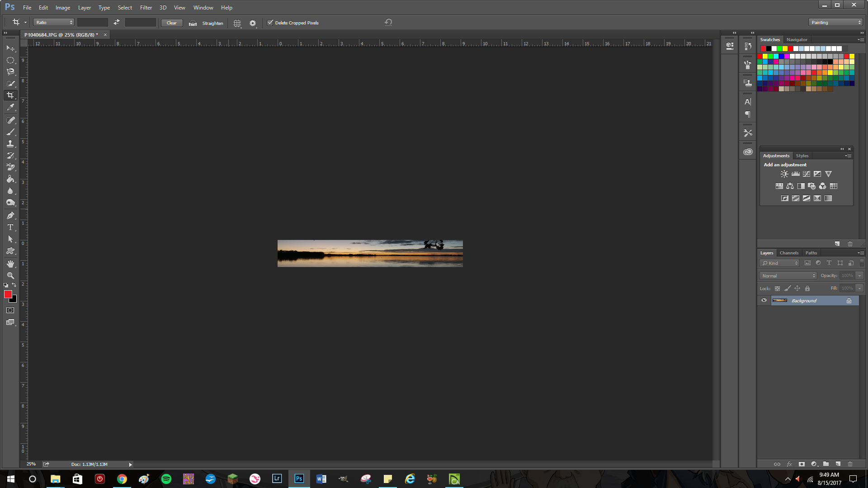Add a layer mask to Background
Screen dimensions: 868x488
coord(801,464)
